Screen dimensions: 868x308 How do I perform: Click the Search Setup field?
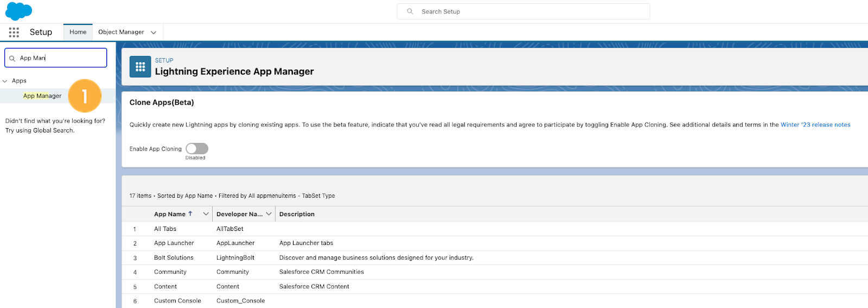524,11
